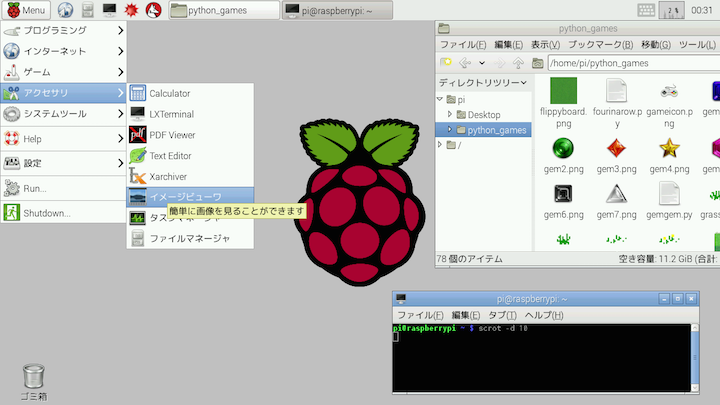This screenshot has height=405, width=720.
Task: Open history dropdown arrow next to back button
Action: point(482,62)
